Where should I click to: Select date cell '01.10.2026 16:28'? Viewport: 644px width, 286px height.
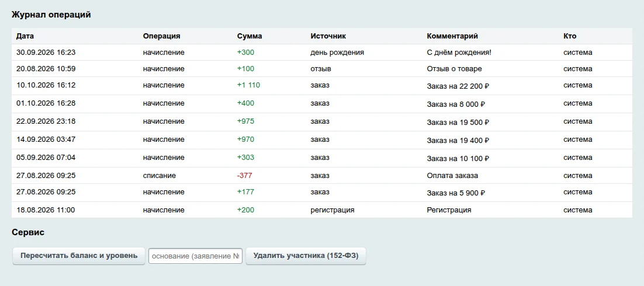coord(46,103)
